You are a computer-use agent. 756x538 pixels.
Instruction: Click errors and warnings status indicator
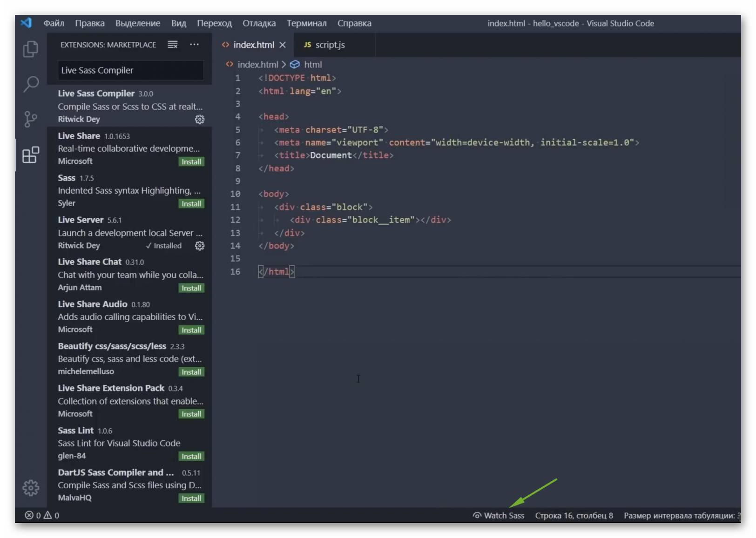pos(42,515)
